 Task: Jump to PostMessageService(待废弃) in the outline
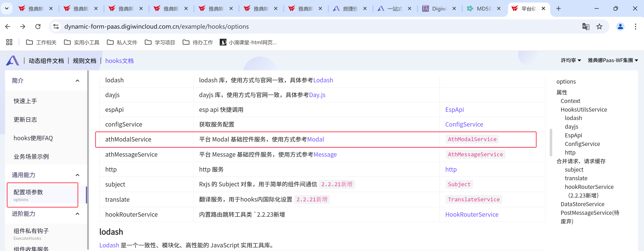pyautogui.click(x=590, y=217)
